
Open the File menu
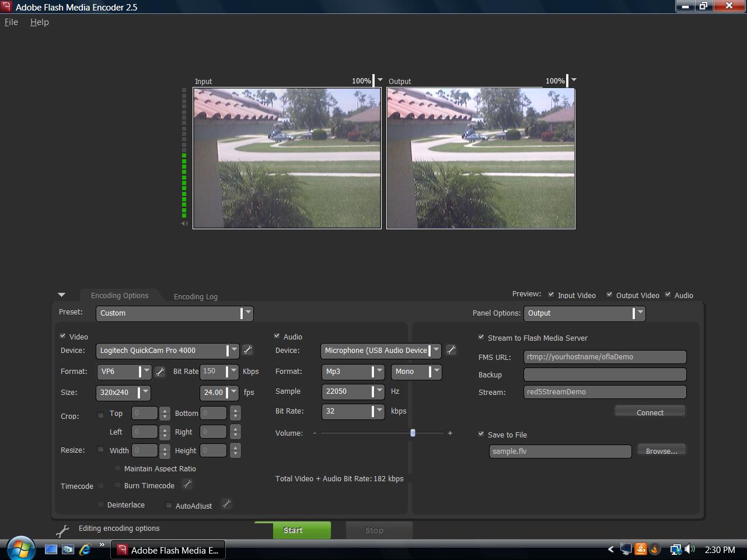click(11, 22)
